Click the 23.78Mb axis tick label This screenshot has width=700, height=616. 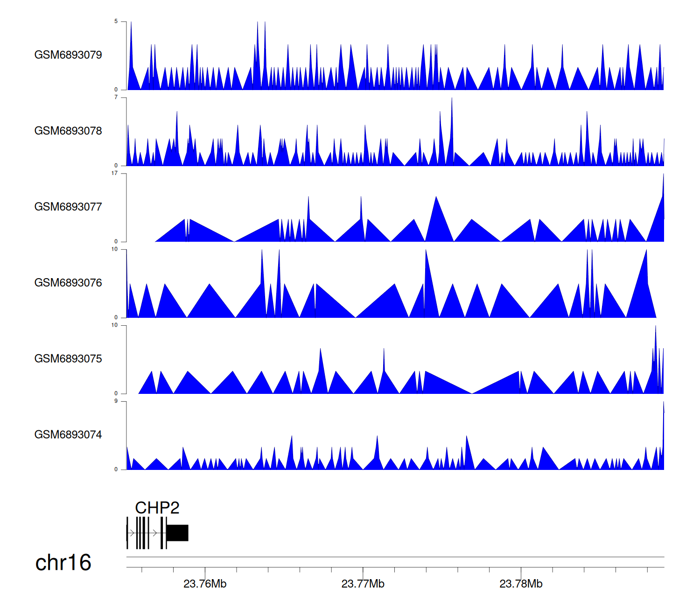[x=521, y=584]
